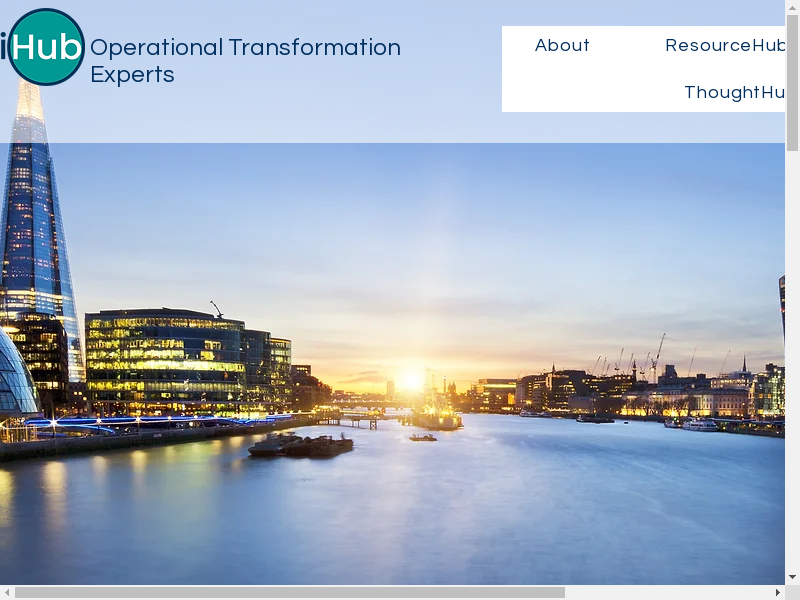Open the About menu item
The width and height of the screenshot is (800, 600).
pyautogui.click(x=562, y=46)
